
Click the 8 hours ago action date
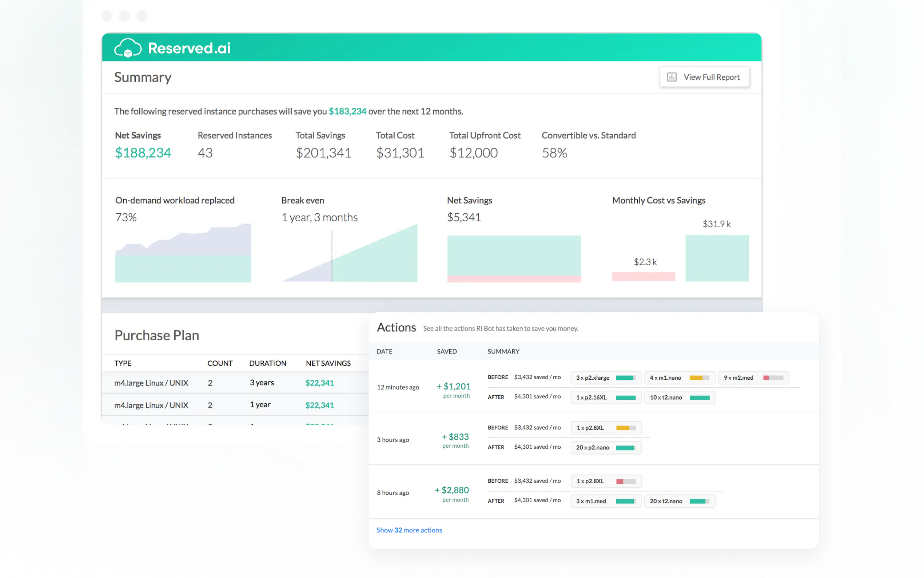tap(393, 493)
